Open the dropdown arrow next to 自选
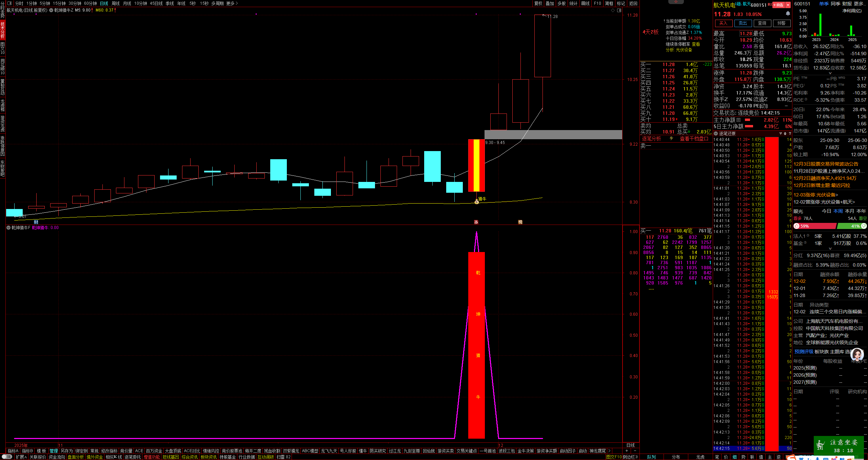 coord(788,5)
